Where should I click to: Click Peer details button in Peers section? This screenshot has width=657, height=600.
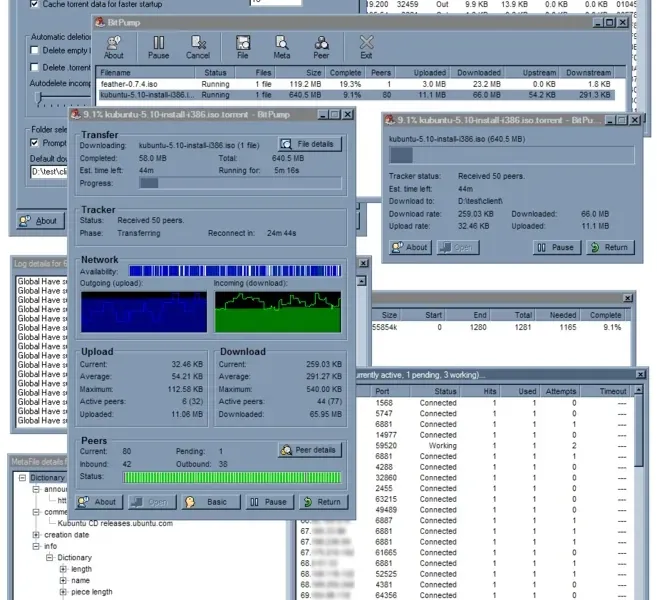(310, 450)
